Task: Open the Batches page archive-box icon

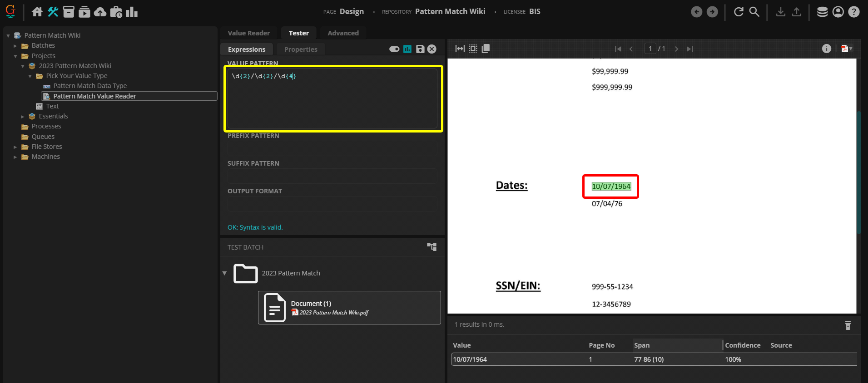Action: (x=69, y=12)
